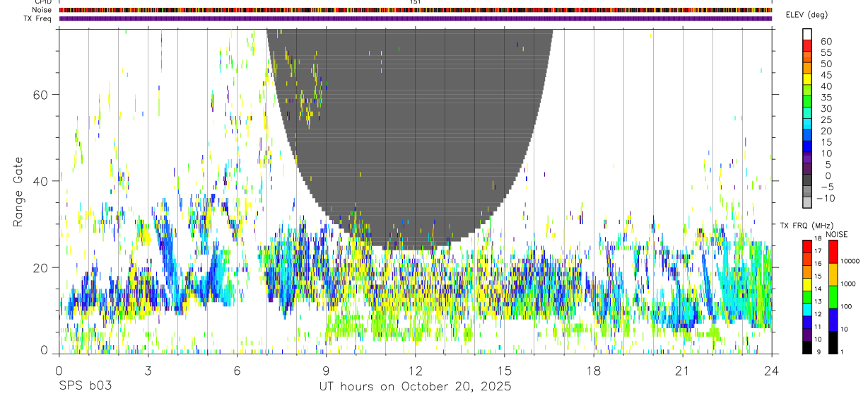
Task: Click x-axis UT hour tick '3'
Action: [x=148, y=370]
